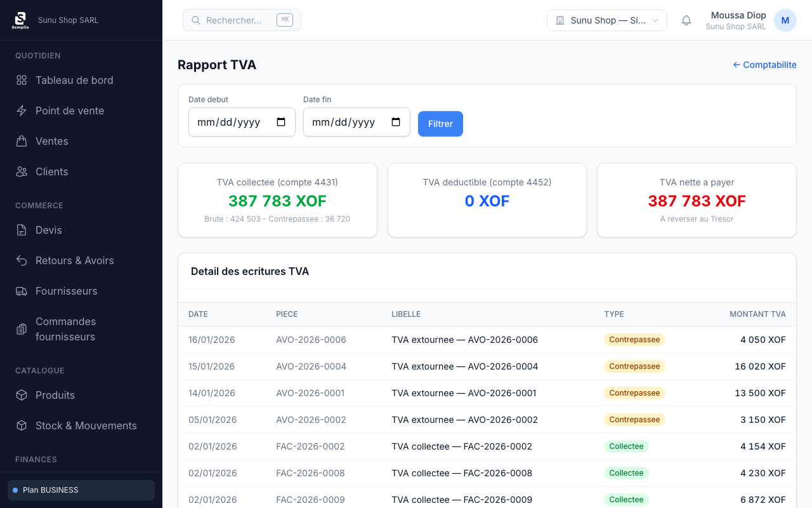Screen dimensions: 812x508
Task: Open the Moussa Diop user avatar
Action: (x=785, y=20)
